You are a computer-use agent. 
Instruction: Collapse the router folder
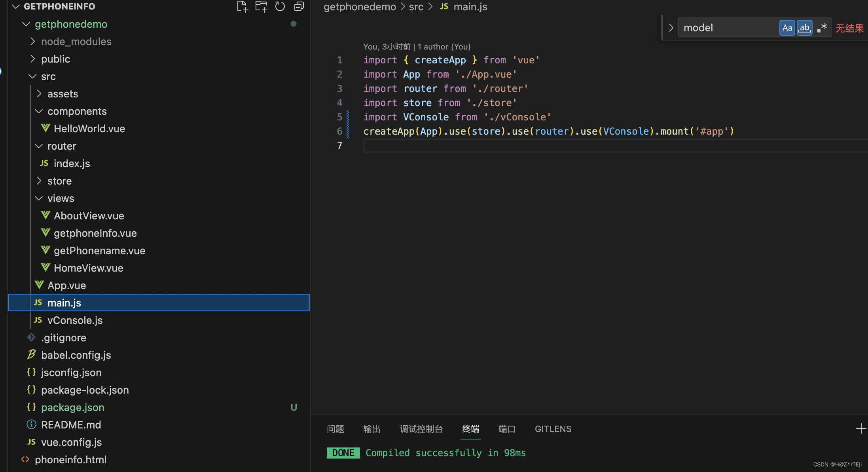39,146
